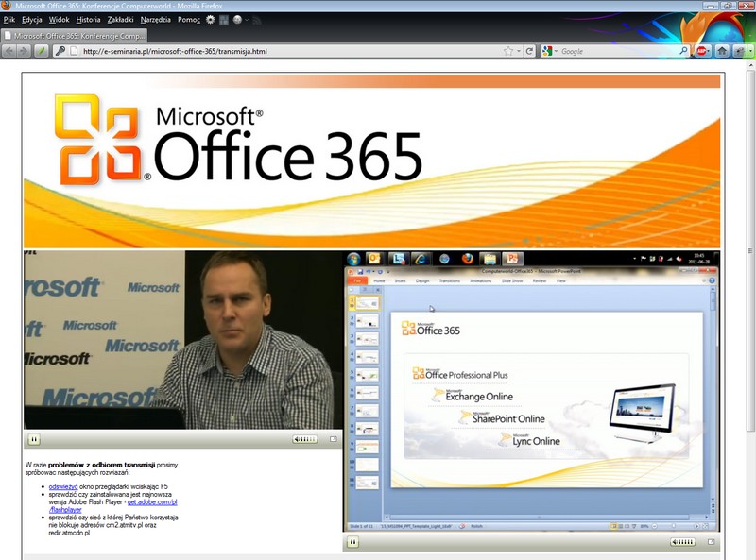
Task: Click the browser Forward arrow button
Action: tap(24, 51)
